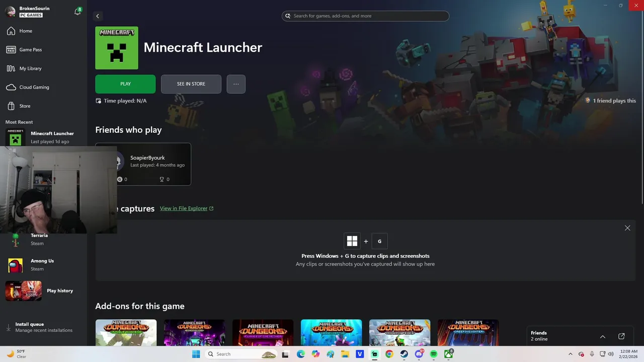Open Play history
The width and height of the screenshot is (644, 362).
(x=43, y=291)
